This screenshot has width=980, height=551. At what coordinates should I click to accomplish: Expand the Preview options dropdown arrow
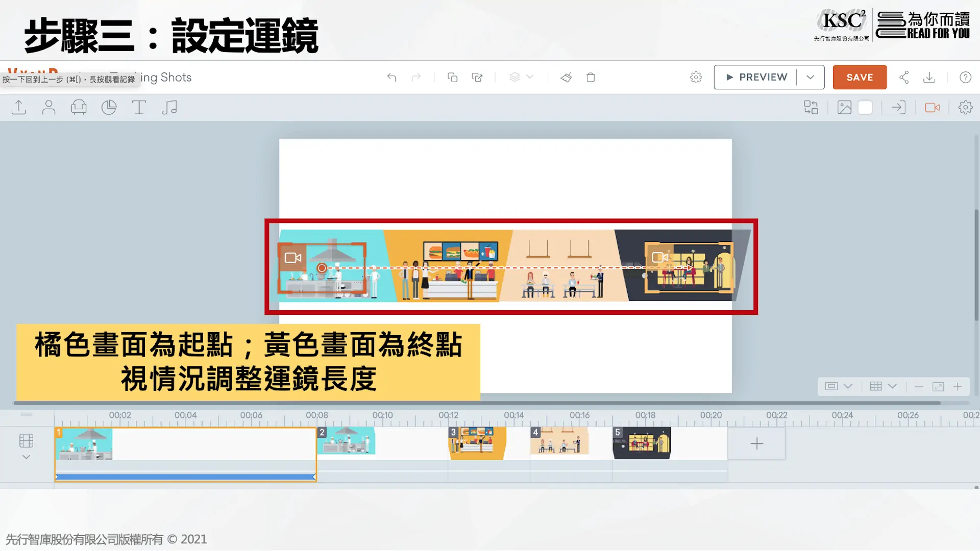pyautogui.click(x=811, y=77)
